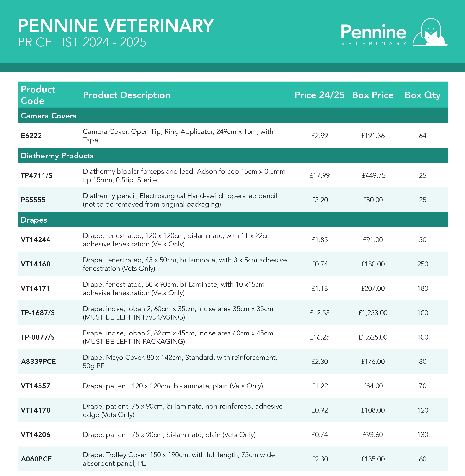Select the Product Code column header
465x476 pixels.
(x=38, y=95)
